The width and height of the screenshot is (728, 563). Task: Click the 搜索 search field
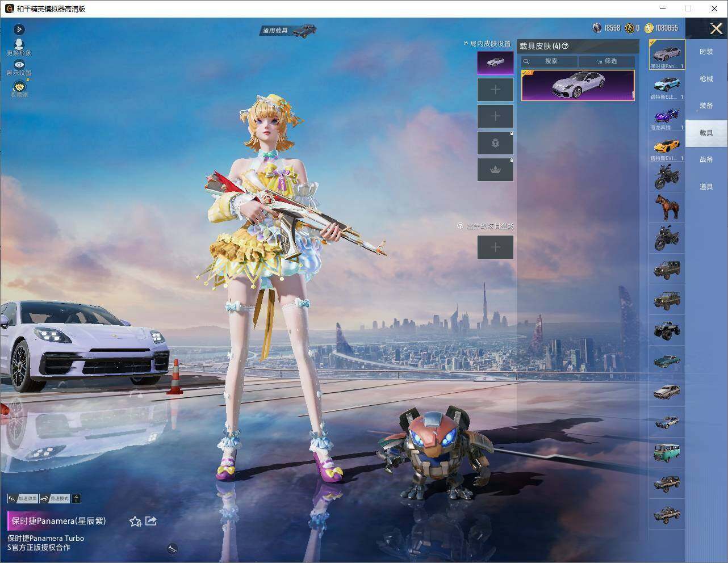coord(550,61)
